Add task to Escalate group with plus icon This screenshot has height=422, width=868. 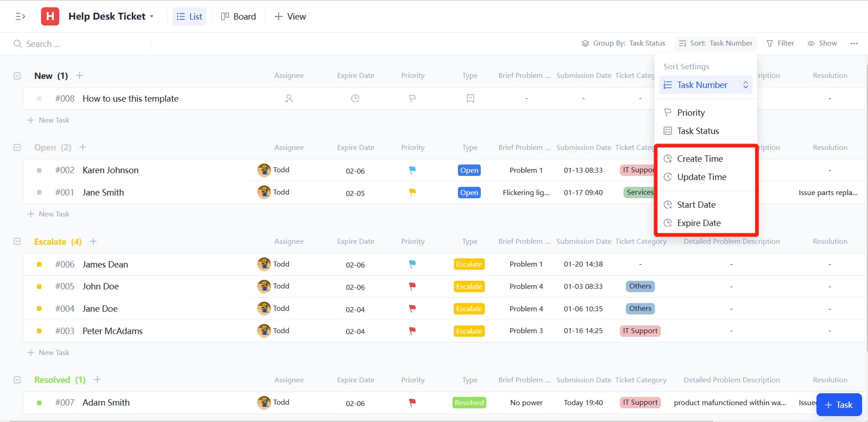point(94,242)
